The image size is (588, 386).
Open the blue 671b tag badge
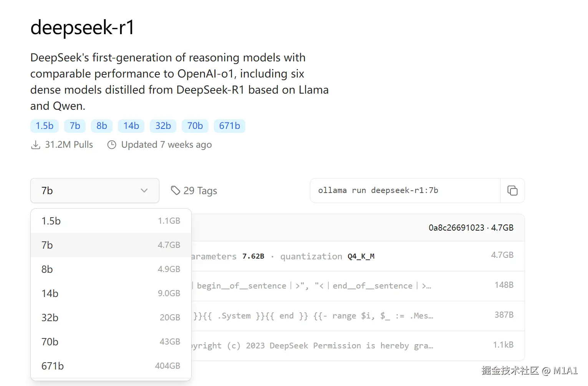(x=229, y=126)
